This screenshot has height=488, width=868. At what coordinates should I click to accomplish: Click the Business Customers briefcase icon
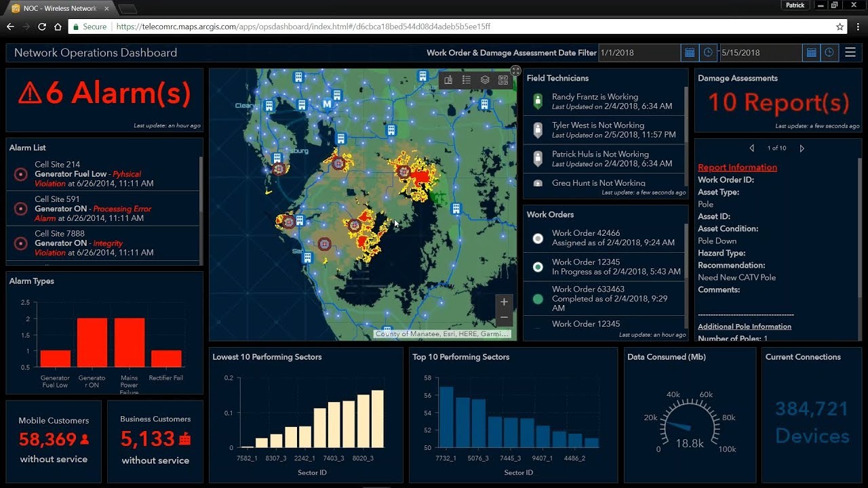[184, 439]
